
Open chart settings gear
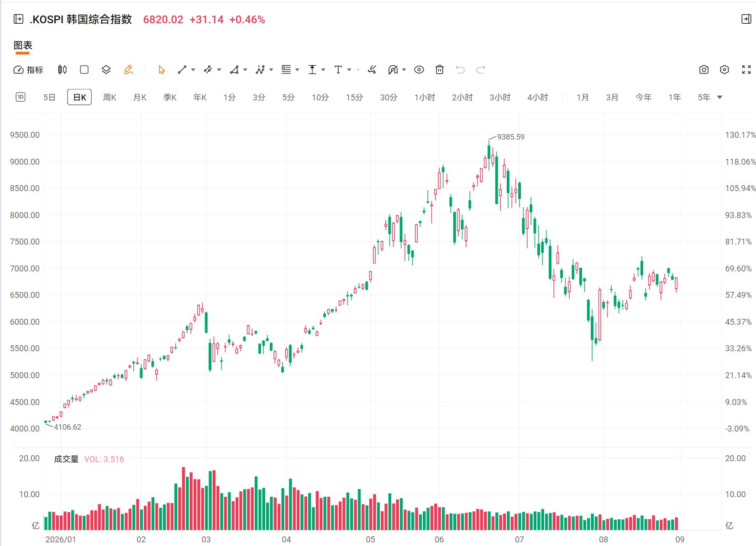(x=724, y=70)
